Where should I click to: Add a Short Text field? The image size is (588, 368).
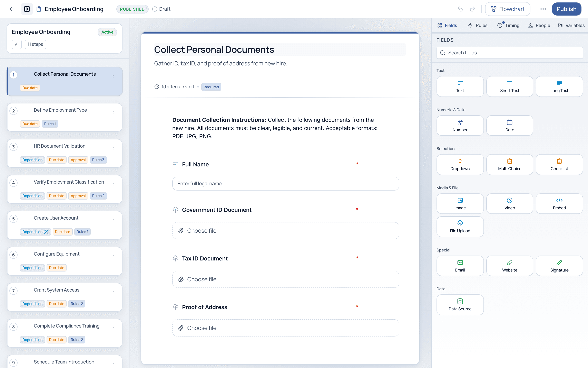tap(510, 86)
